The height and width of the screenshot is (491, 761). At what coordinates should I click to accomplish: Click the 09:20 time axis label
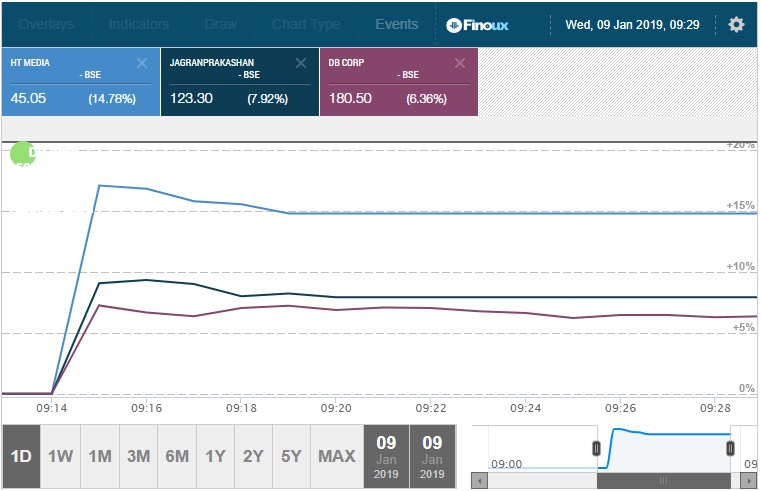point(336,409)
